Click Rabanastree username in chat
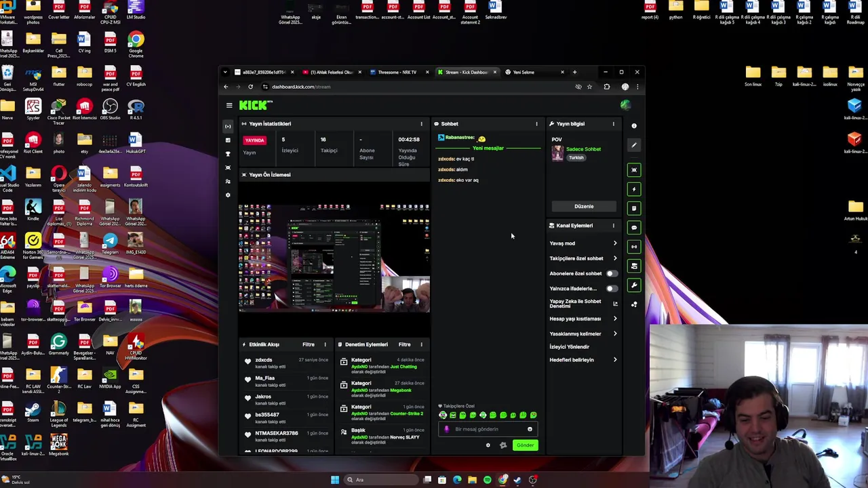868x488 pixels. [460, 138]
